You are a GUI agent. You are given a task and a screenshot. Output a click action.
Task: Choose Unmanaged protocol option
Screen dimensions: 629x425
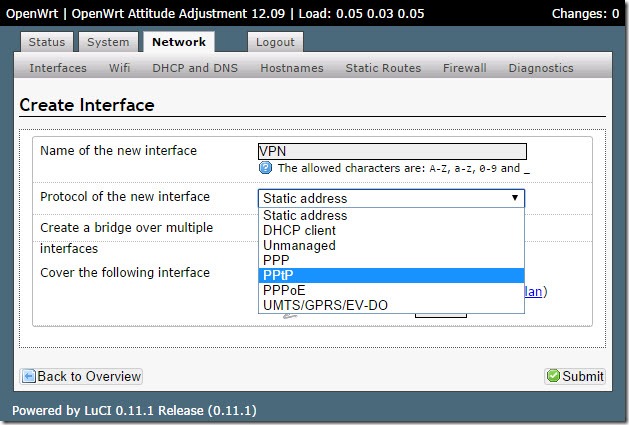click(x=391, y=246)
